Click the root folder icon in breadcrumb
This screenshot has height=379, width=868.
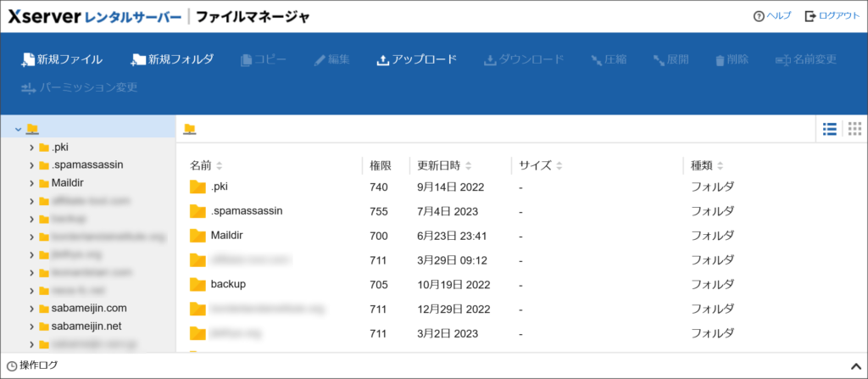click(x=190, y=129)
